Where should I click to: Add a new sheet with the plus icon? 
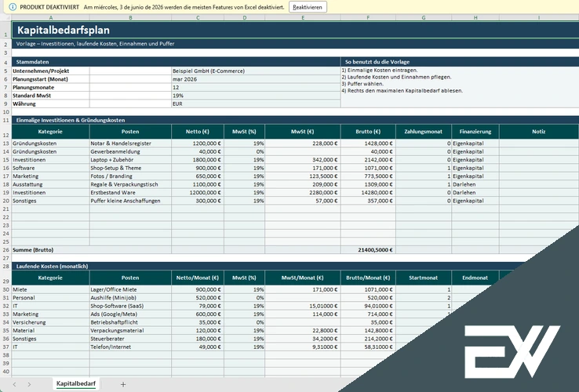click(123, 384)
